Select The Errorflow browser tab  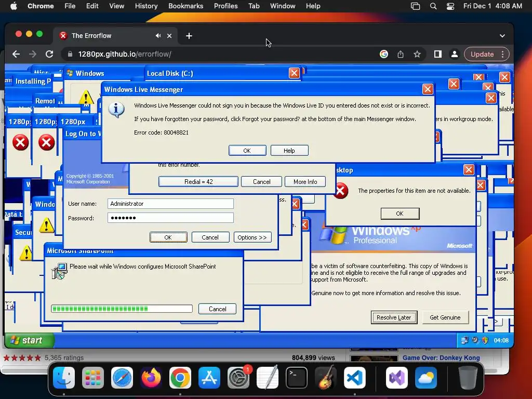point(115,36)
